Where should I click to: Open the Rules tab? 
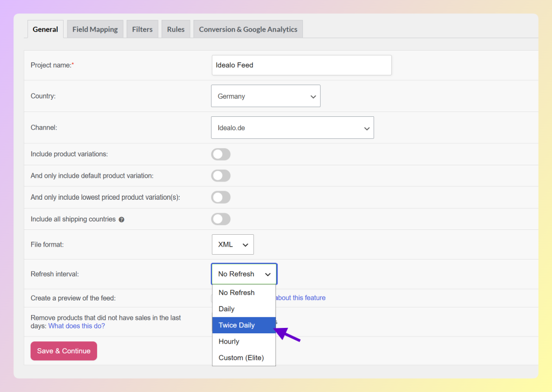tap(176, 29)
